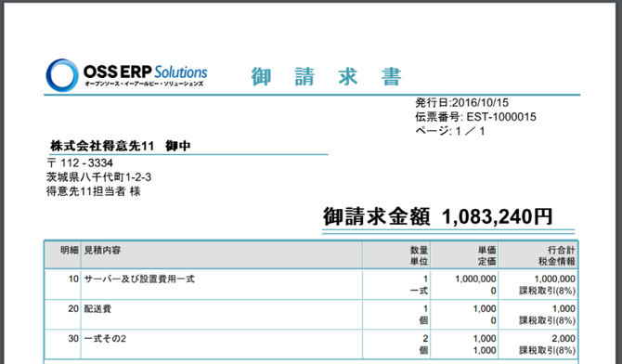Select the slip number EST-1000015 line
Screen dimensions: 622x364
(x=475, y=117)
